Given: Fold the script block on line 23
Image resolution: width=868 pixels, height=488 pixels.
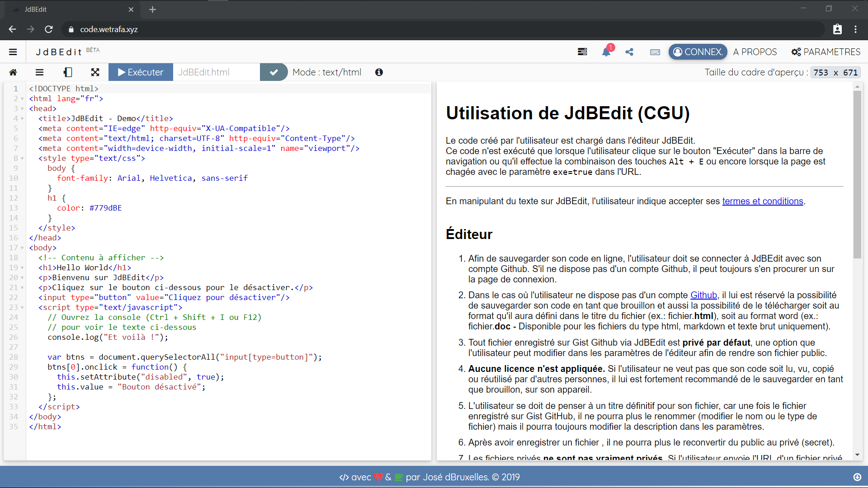Looking at the screenshot, I should click(22, 308).
